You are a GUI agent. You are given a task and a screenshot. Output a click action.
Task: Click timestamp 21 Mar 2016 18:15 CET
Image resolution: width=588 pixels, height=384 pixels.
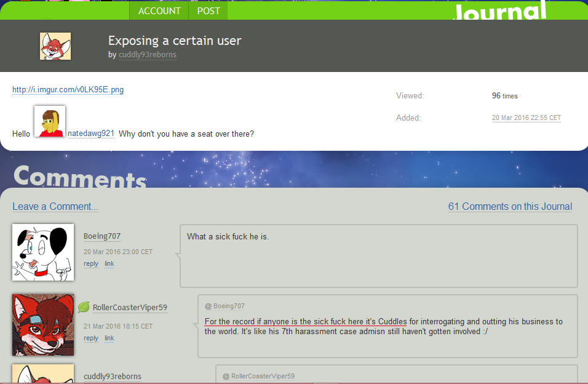coord(118,326)
